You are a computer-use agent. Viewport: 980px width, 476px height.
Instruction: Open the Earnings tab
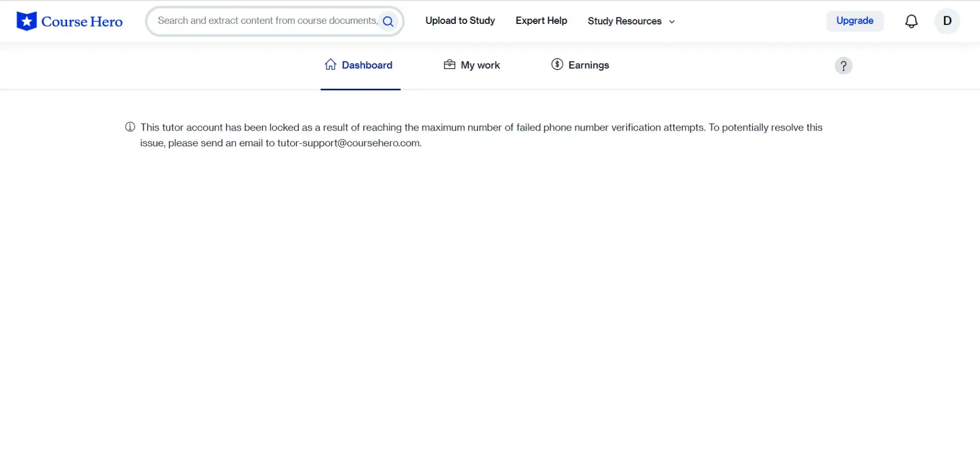pos(588,65)
